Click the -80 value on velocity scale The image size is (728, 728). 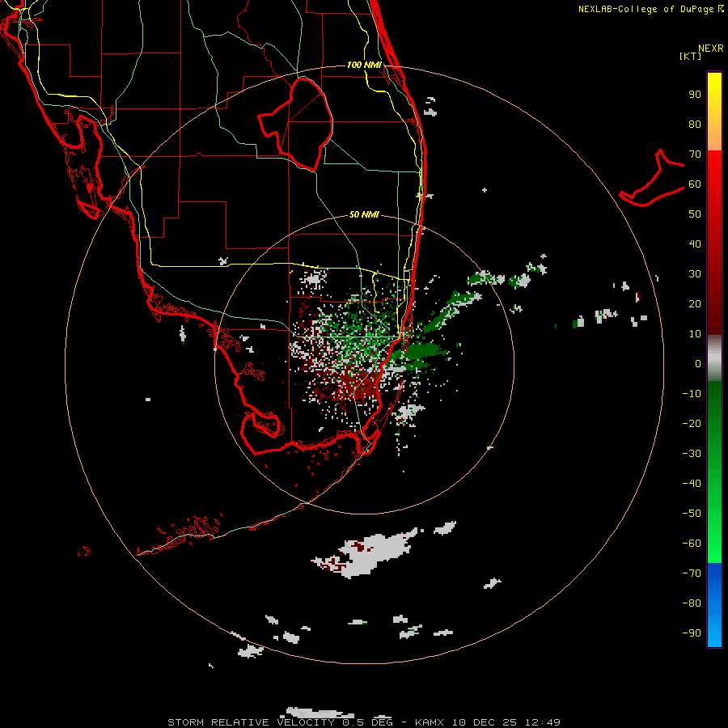coord(692,603)
